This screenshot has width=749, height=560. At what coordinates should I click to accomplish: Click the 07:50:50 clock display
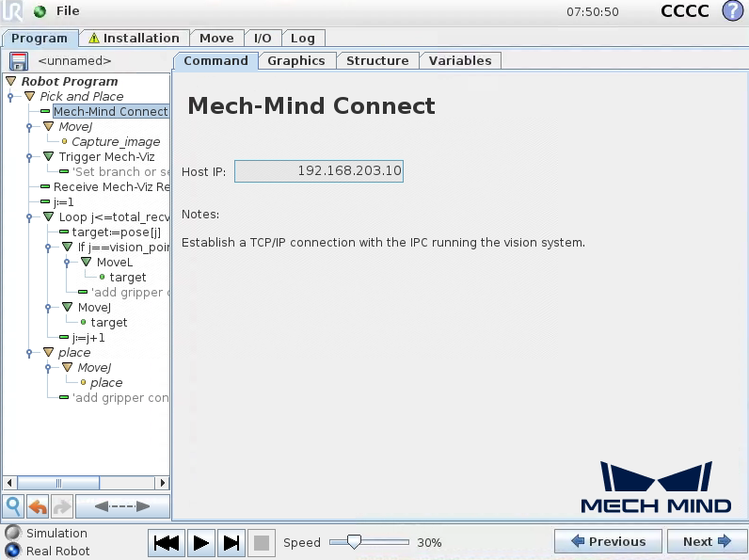click(592, 11)
